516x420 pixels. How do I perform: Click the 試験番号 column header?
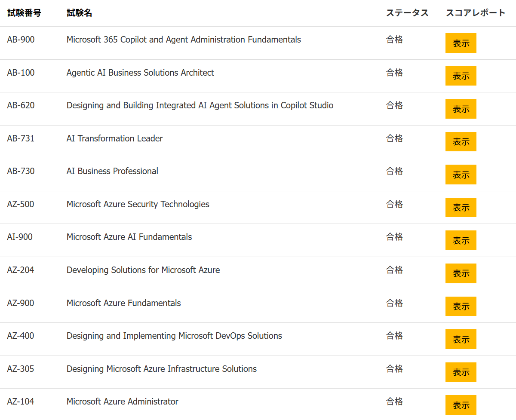click(x=24, y=13)
